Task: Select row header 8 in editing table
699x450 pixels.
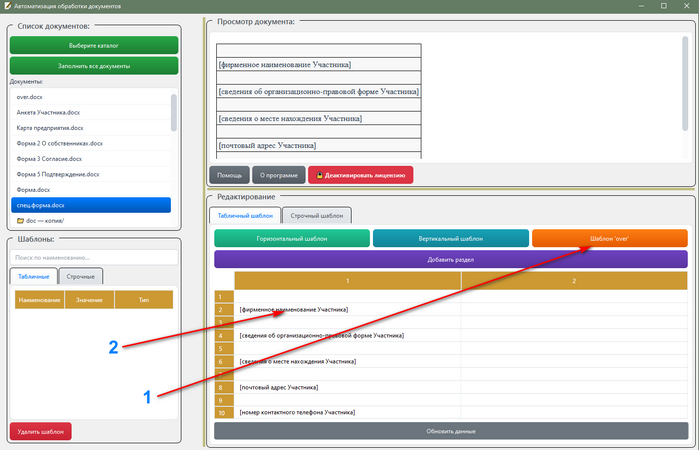Action: pyautogui.click(x=224, y=387)
